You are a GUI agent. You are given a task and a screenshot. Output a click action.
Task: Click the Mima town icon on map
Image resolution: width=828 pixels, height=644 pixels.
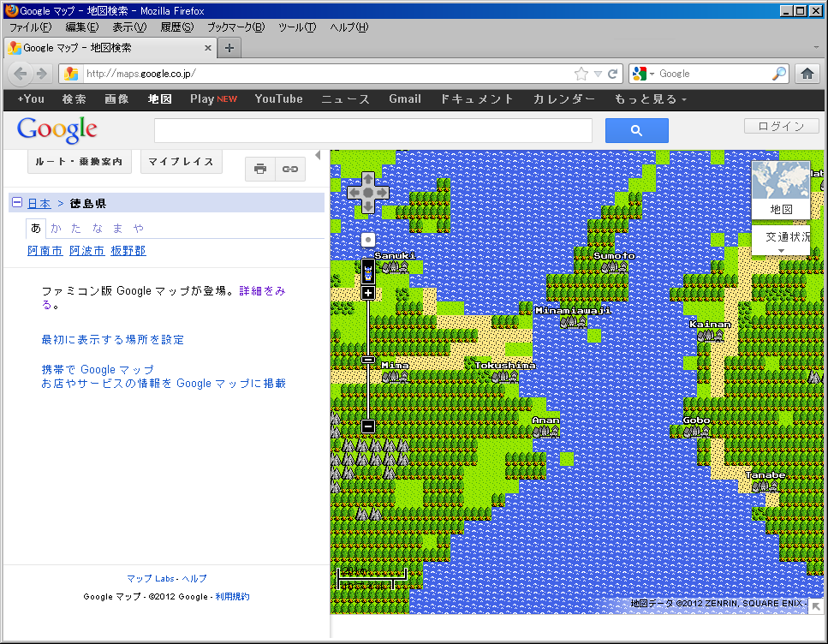coord(395,377)
